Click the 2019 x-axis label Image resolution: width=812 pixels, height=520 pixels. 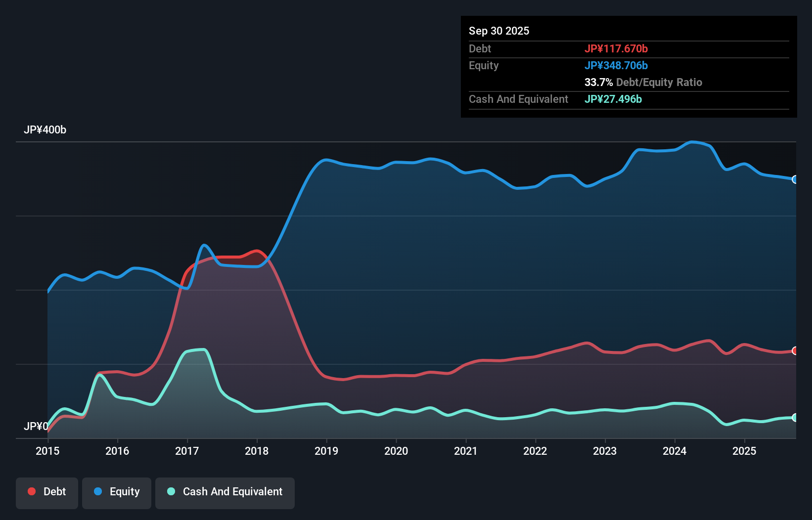click(326, 451)
